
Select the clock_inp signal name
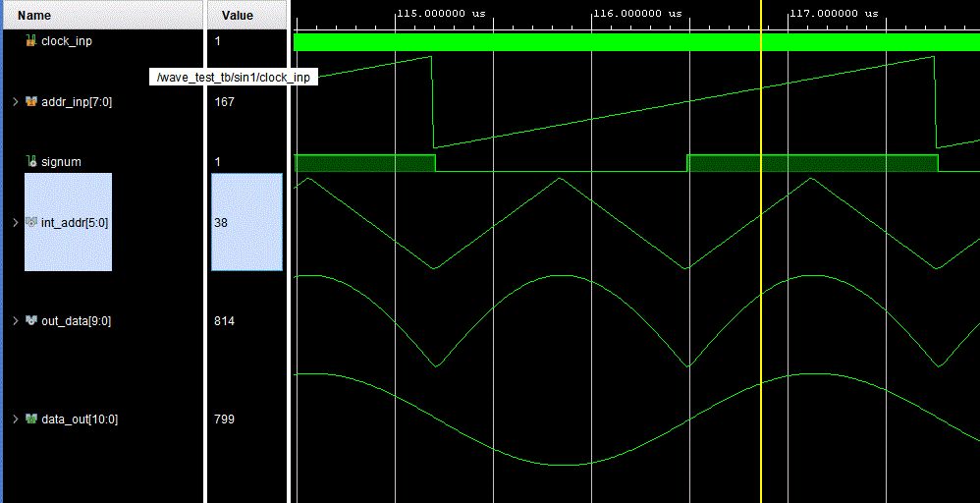click(x=66, y=41)
